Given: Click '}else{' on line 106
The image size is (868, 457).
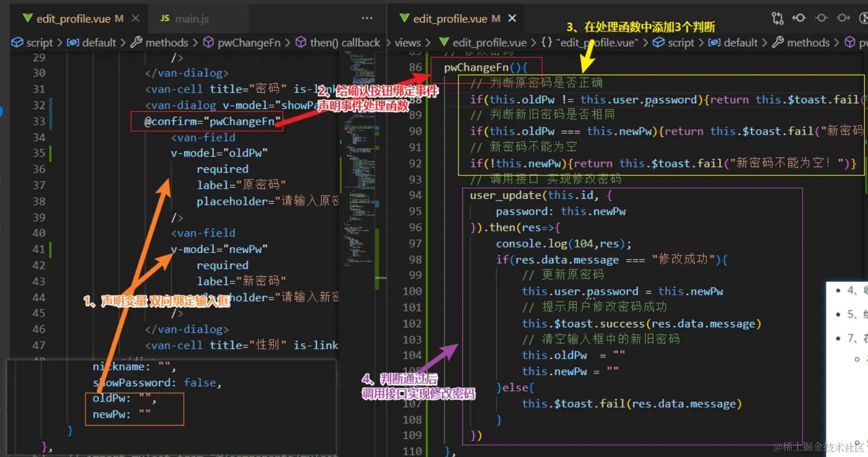Looking at the screenshot, I should pyautogui.click(x=515, y=387).
